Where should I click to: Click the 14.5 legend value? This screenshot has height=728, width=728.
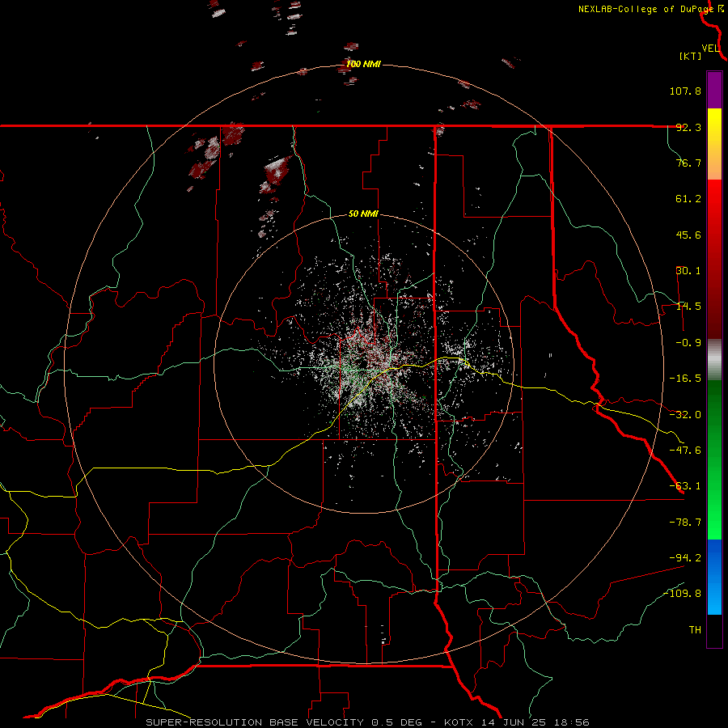coord(688,307)
